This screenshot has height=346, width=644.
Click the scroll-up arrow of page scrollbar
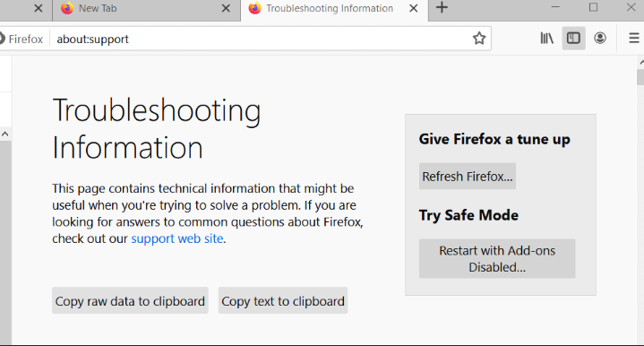coord(641,63)
